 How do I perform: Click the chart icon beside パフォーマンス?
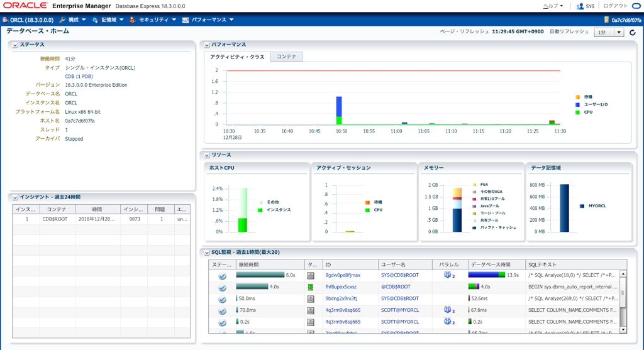point(186,19)
